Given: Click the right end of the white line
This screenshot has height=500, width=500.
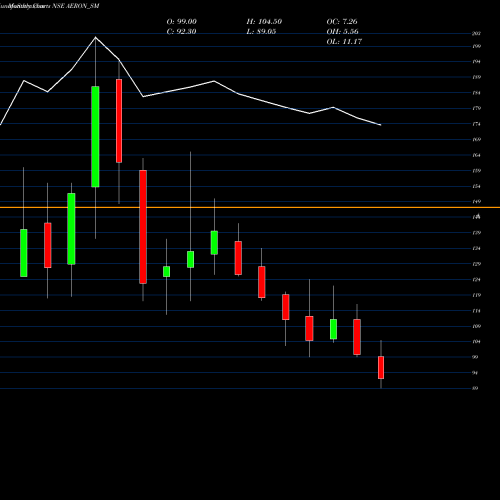Looking at the screenshot, I should [380, 125].
